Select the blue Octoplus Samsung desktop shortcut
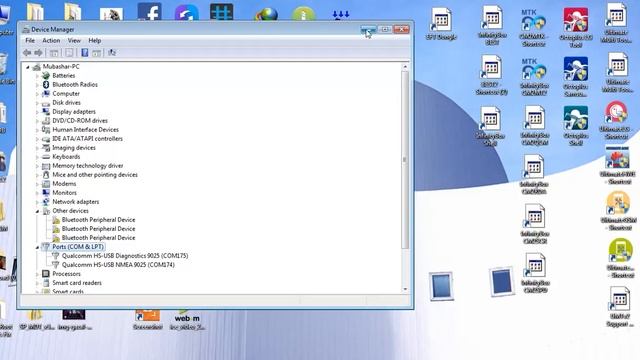Viewport: 640px width, 360px height. (x=576, y=77)
